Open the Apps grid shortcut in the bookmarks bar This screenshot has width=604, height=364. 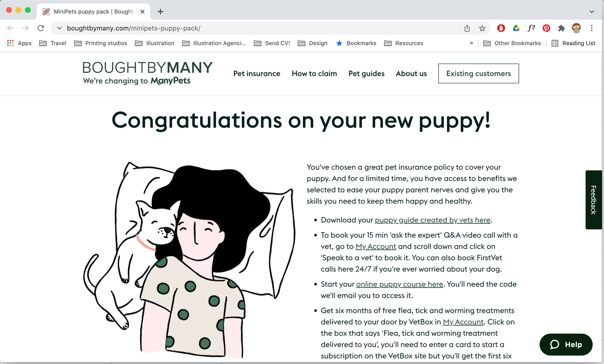10,43
